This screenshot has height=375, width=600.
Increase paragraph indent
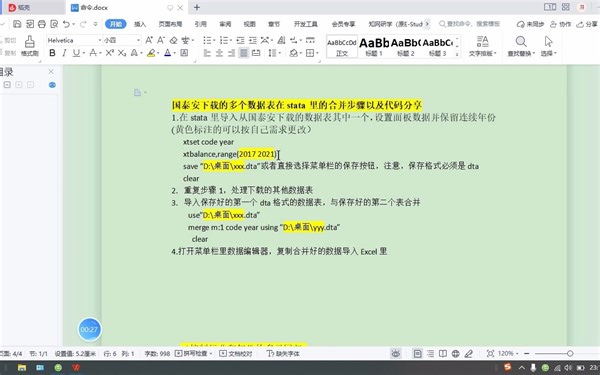pyautogui.click(x=253, y=40)
